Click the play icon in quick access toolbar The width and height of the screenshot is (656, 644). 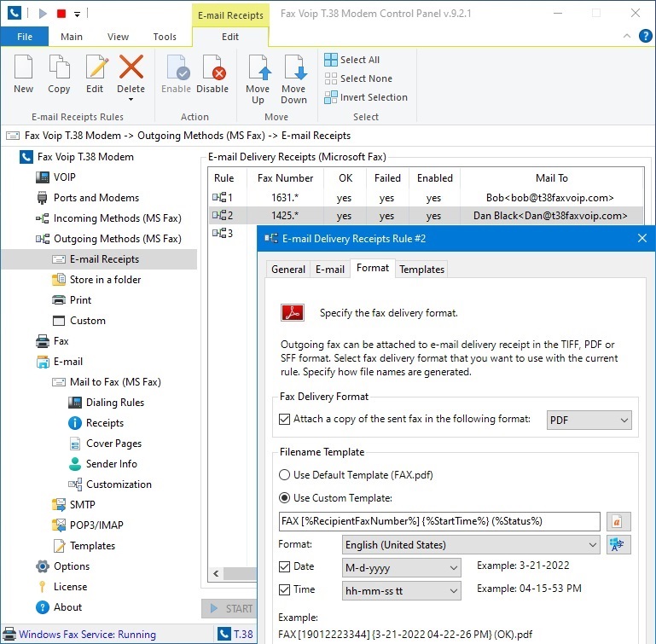pyautogui.click(x=43, y=14)
